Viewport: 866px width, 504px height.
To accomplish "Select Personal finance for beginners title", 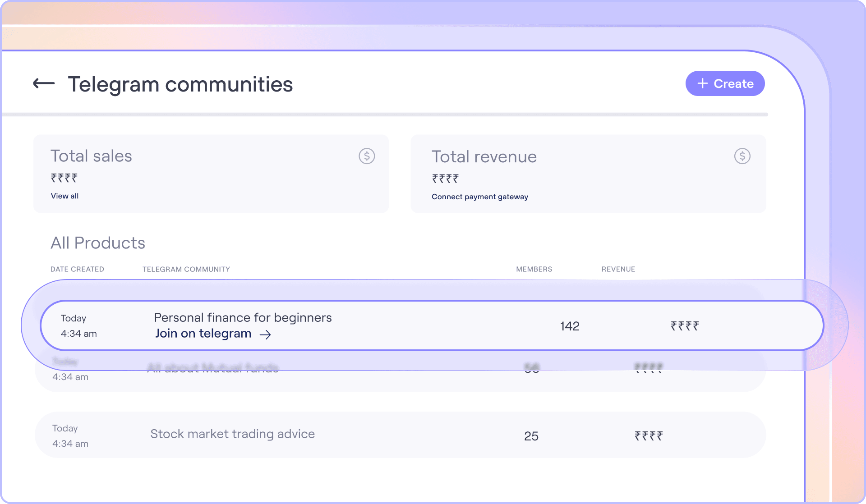I will 243,318.
